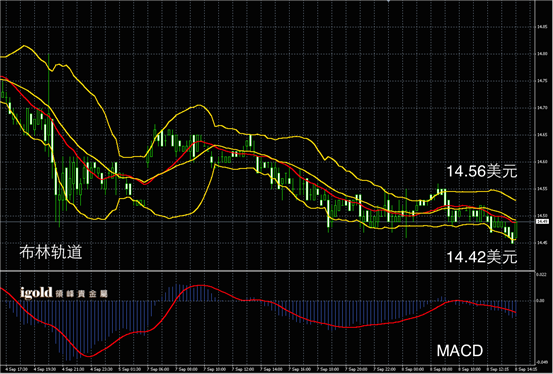Click the 8 Sep 14:15 time label
Screen dimensions: 553x374
pos(527,369)
